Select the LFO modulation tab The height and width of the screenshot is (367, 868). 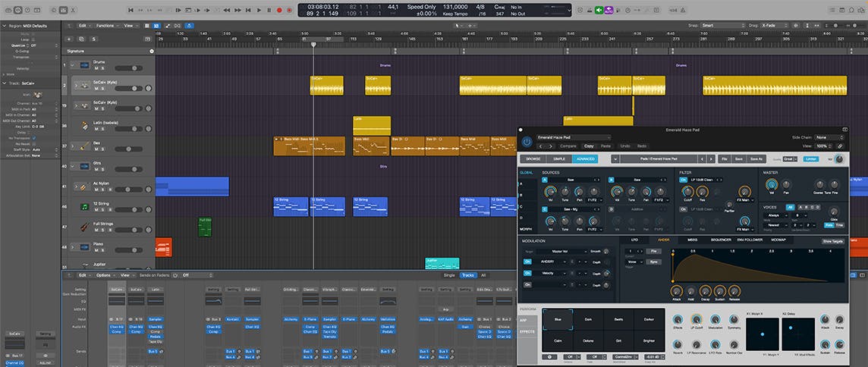[x=634, y=240]
